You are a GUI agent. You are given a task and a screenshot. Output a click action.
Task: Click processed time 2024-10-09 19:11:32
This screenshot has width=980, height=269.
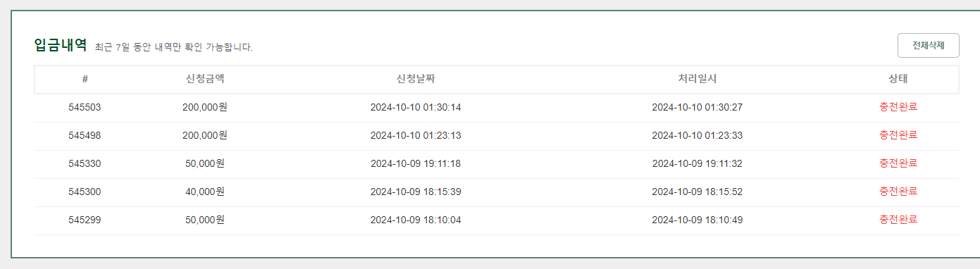click(x=697, y=163)
